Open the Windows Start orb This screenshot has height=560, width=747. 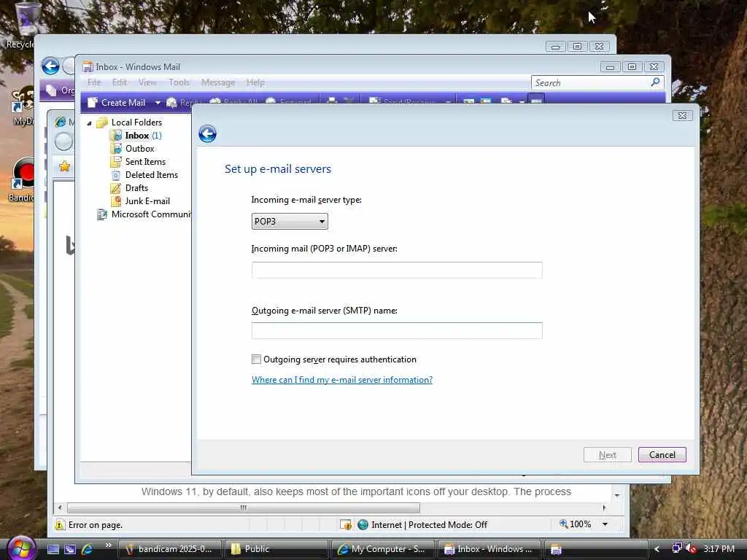pos(21,548)
